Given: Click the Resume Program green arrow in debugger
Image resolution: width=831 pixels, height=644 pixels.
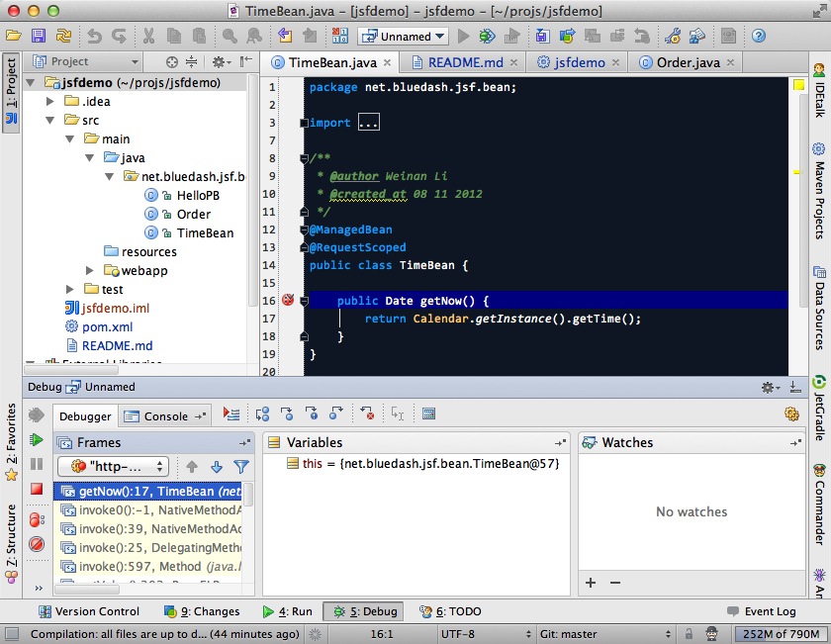Looking at the screenshot, I should (37, 440).
